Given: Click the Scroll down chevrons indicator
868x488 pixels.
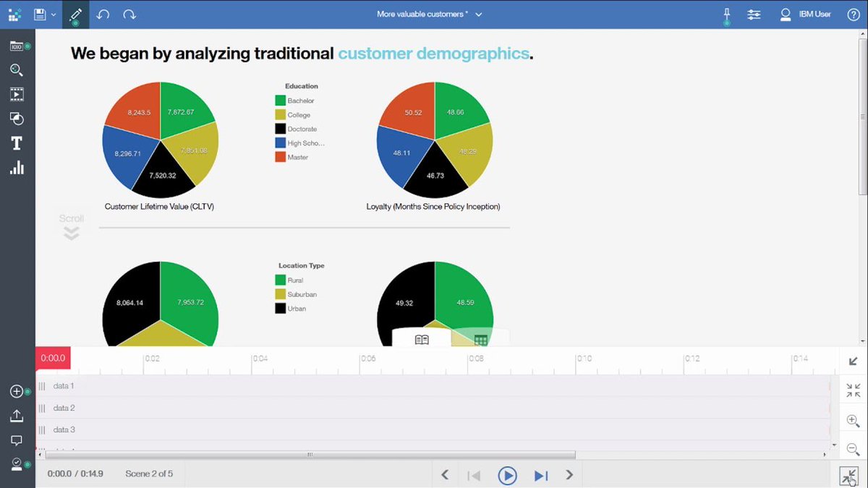Looking at the screenshot, I should [71, 234].
